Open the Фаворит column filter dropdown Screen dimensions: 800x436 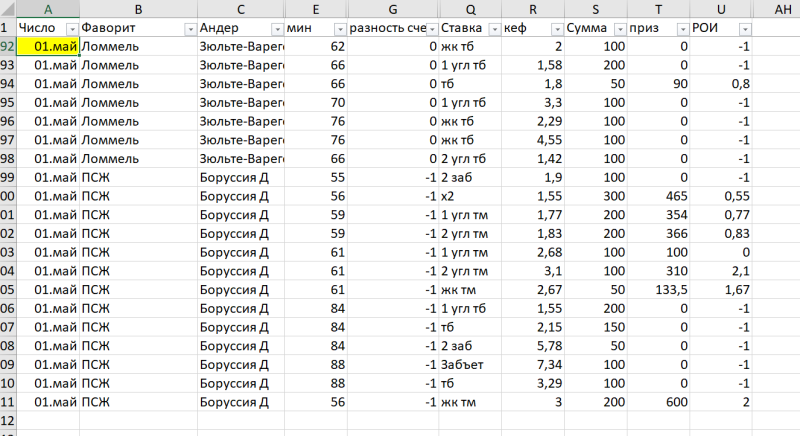[x=189, y=29]
